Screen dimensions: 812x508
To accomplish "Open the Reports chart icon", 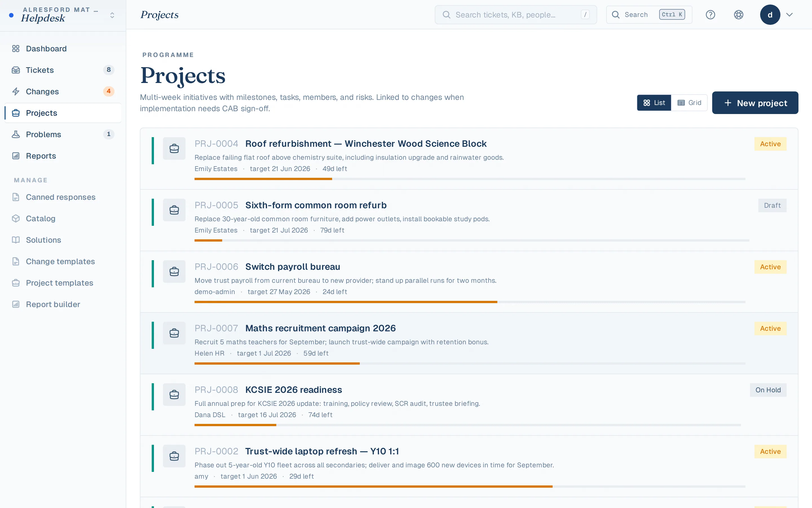I will pyautogui.click(x=16, y=156).
